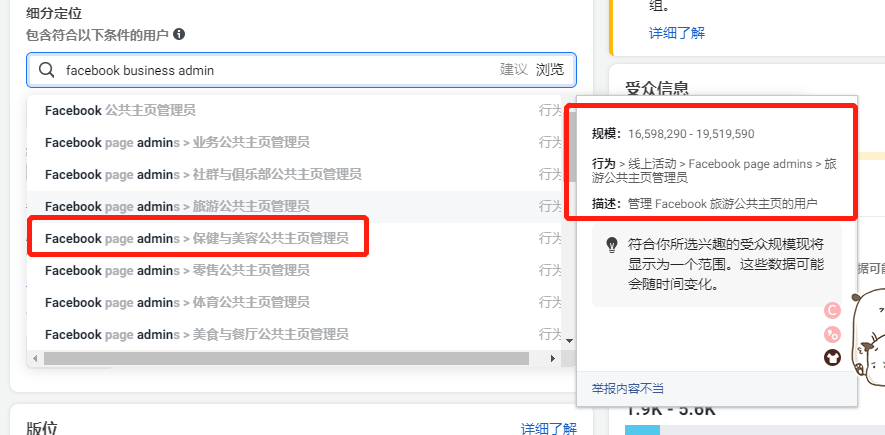Click the 行为 path 线上活动 text
Screen dimensions: 885x435
click(x=652, y=164)
